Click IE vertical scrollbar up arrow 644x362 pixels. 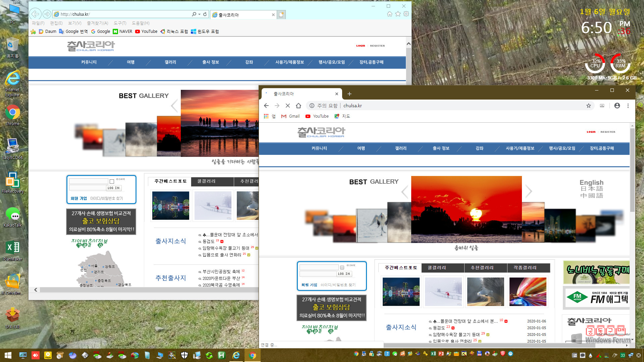click(x=409, y=44)
